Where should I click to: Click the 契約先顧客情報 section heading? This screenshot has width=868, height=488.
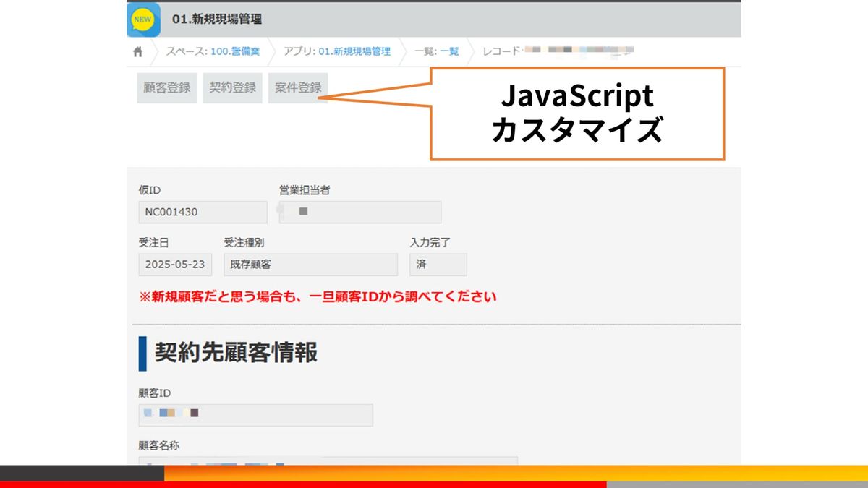click(236, 353)
